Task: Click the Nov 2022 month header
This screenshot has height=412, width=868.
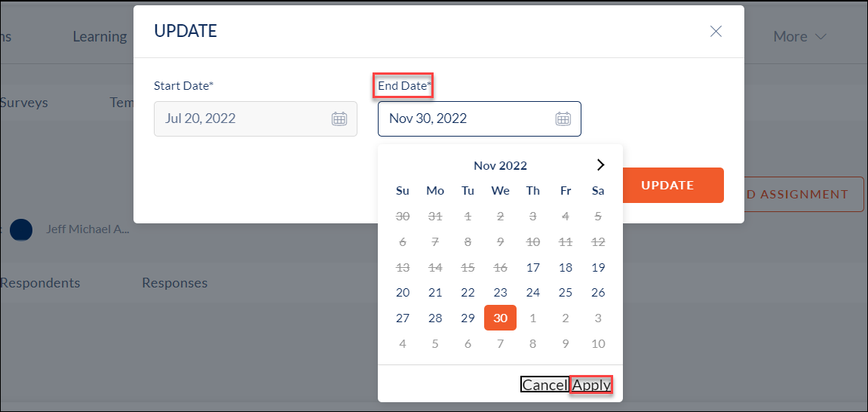Action: [x=501, y=165]
